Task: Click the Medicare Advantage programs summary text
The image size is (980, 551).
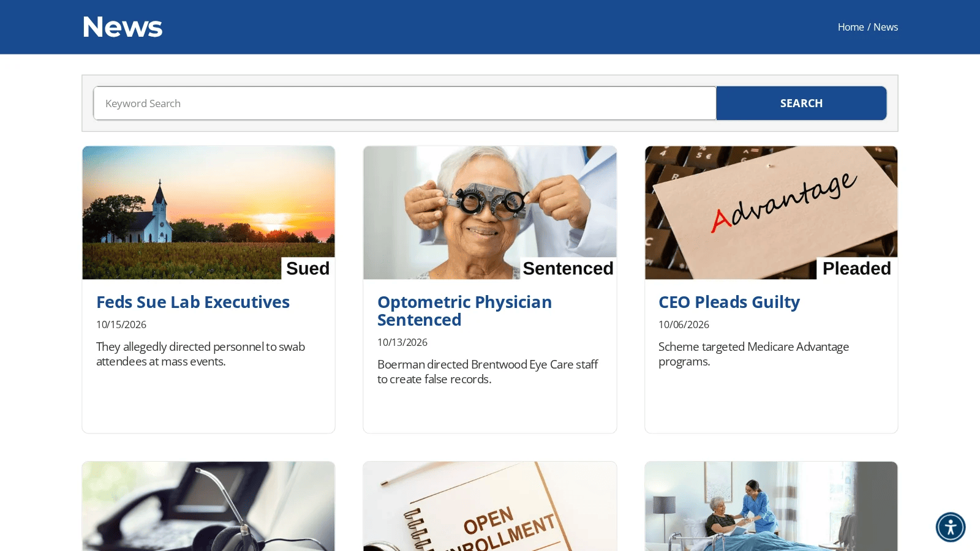Action: [753, 354]
